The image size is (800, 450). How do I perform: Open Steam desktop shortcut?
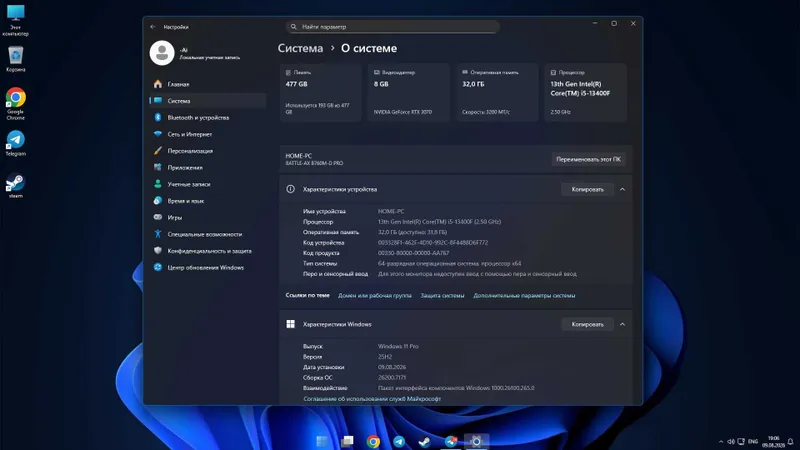[15, 186]
